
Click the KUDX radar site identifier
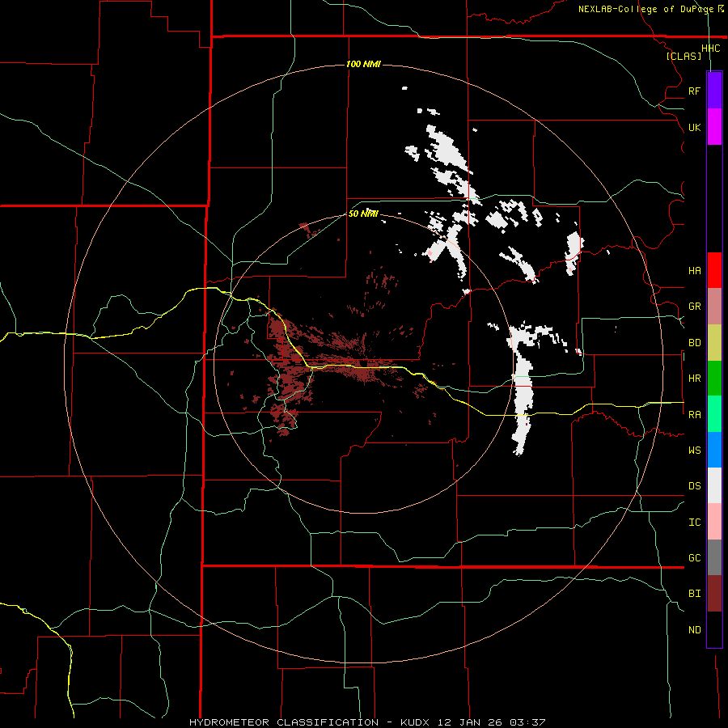click(x=417, y=722)
